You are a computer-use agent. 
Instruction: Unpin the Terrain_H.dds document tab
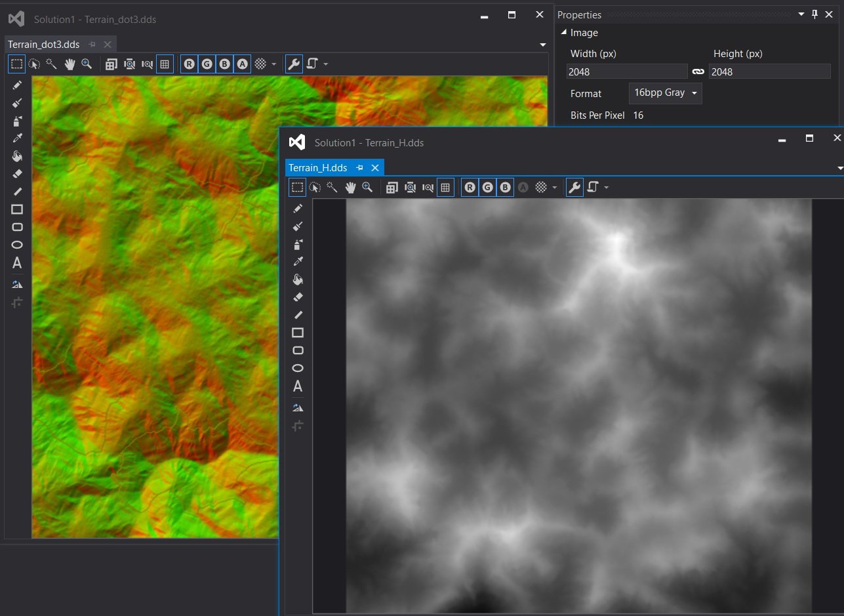point(359,167)
